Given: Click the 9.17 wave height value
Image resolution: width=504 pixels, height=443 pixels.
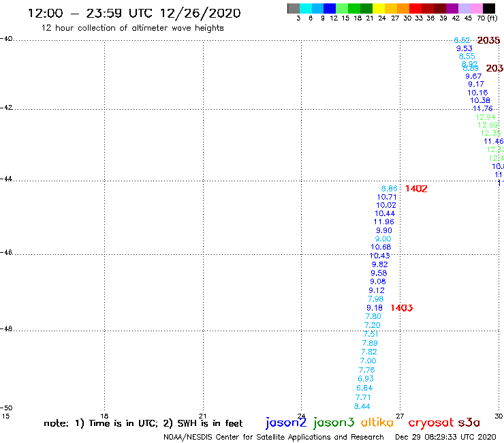Looking at the screenshot, I should point(476,84).
